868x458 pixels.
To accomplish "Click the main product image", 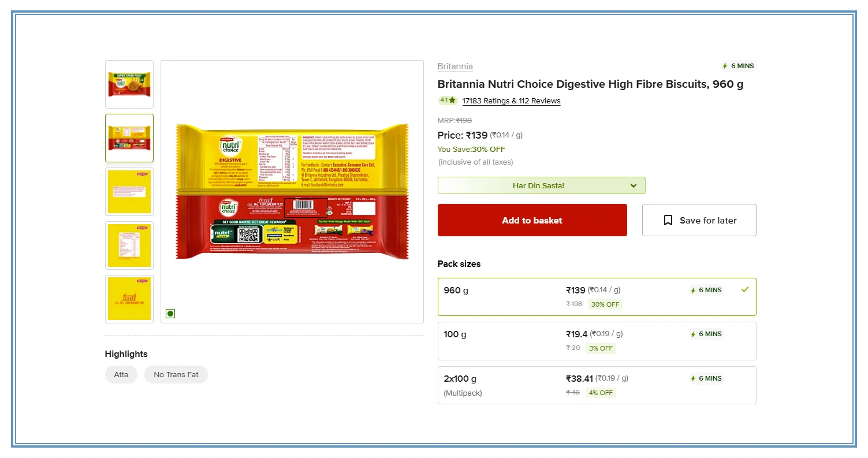I will click(x=292, y=192).
